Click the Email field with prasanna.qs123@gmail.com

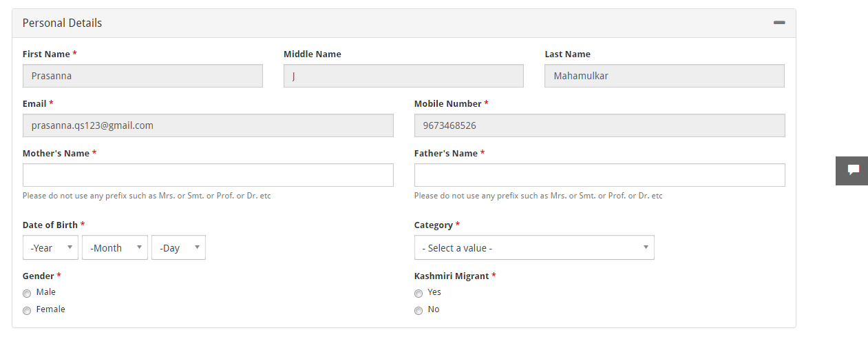(x=208, y=125)
